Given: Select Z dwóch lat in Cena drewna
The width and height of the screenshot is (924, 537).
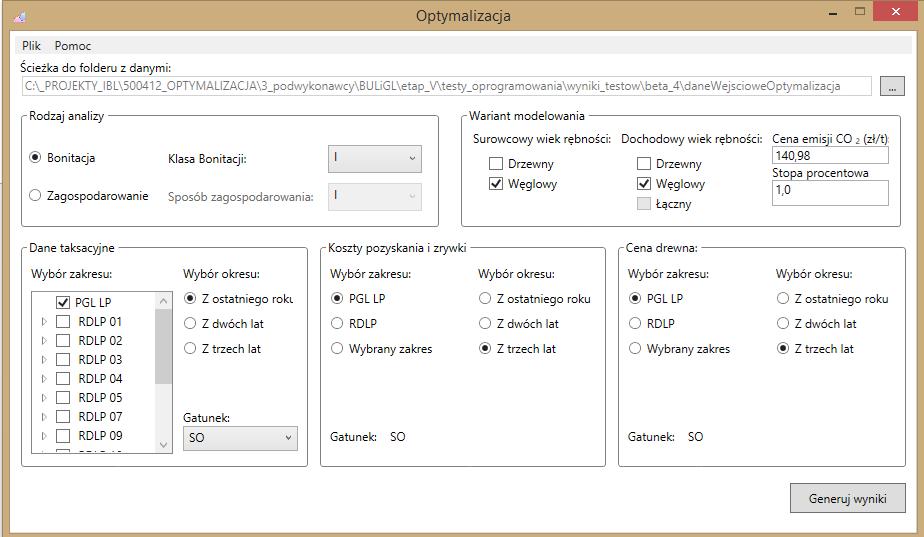Looking at the screenshot, I should tap(783, 323).
